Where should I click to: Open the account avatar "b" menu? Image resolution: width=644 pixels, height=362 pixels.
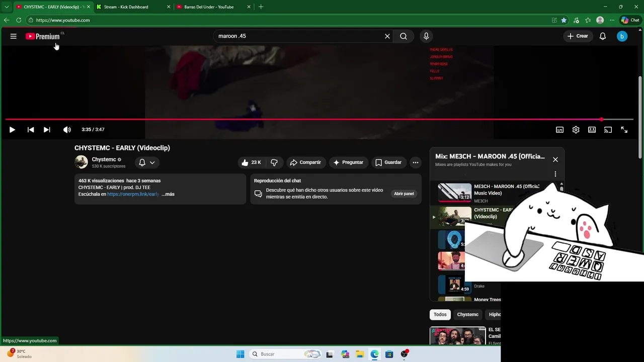pos(622,36)
